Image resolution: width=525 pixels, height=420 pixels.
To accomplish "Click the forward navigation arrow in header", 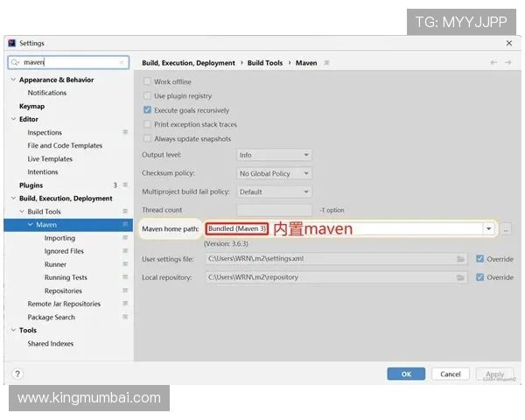I will [x=507, y=63].
